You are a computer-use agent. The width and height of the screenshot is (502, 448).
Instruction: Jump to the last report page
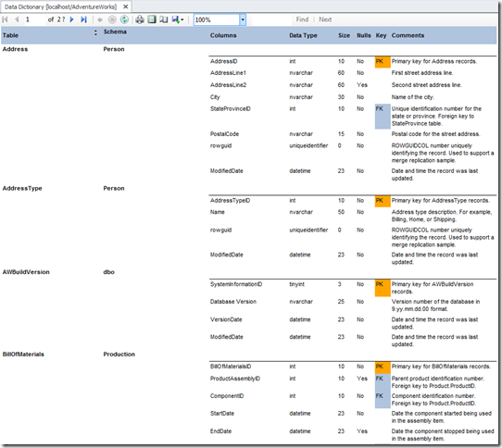pos(84,19)
